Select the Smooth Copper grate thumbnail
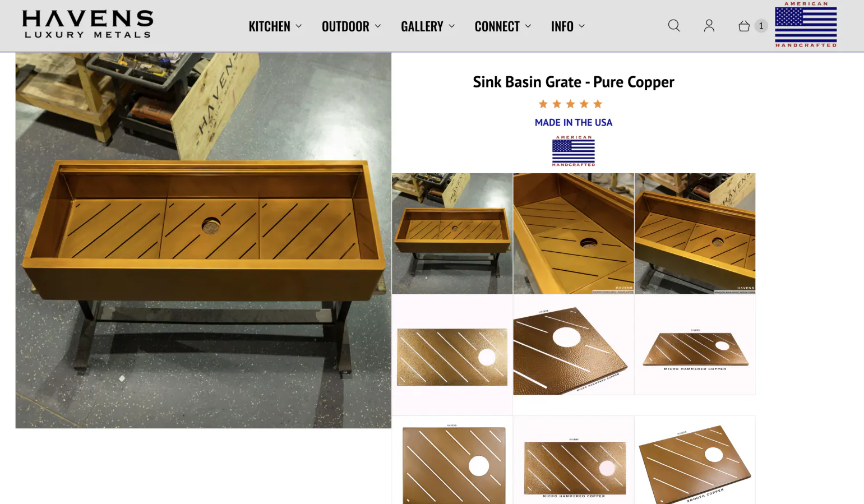This screenshot has height=504, width=864. point(695,460)
